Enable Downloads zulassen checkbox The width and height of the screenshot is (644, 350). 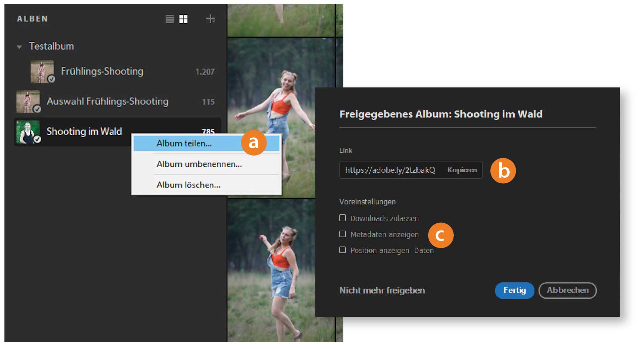point(343,218)
